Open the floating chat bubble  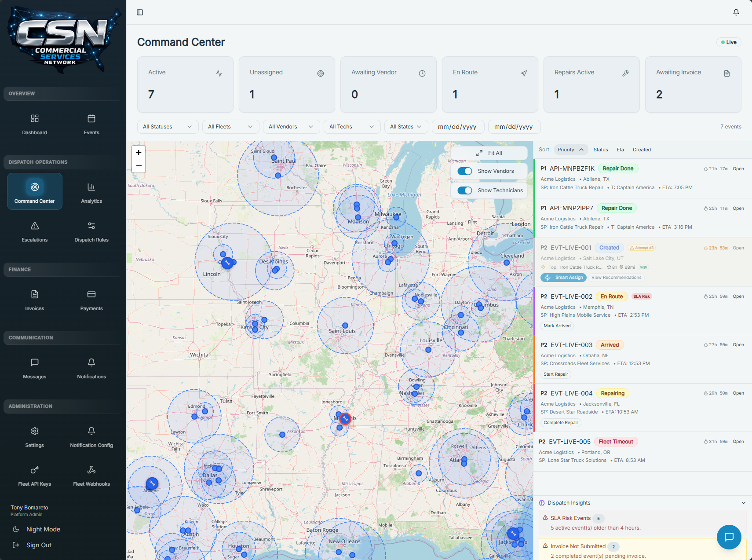pos(729,537)
